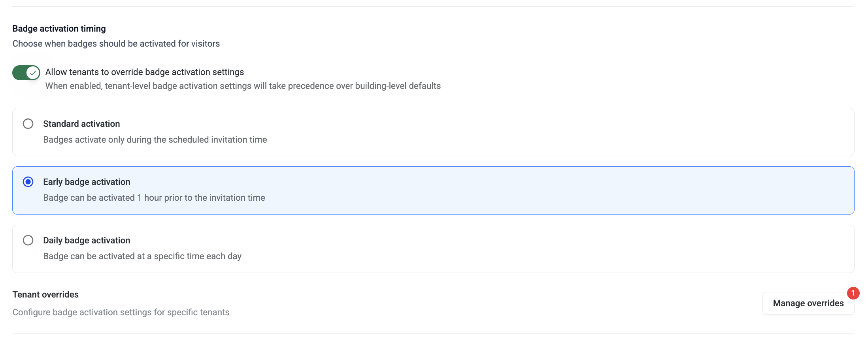The height and width of the screenshot is (339, 868).
Task: Select the Early badge activation radio button
Action: 28,182
